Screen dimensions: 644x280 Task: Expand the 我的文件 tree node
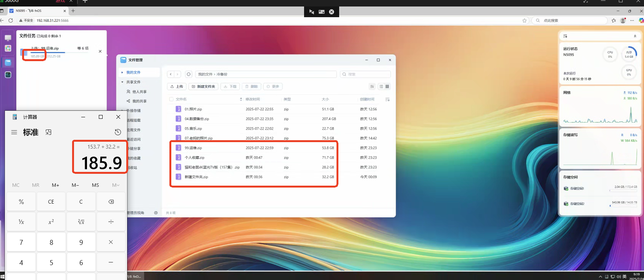(122, 72)
